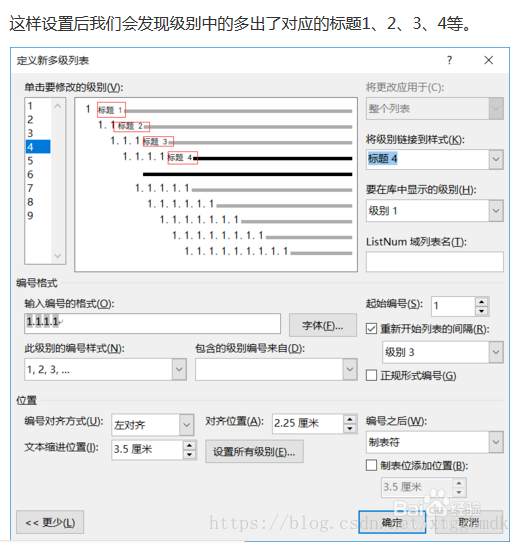520x543 pixels.
Task: Expand the 将级别链接到样式 dropdown
Action: tap(496, 159)
